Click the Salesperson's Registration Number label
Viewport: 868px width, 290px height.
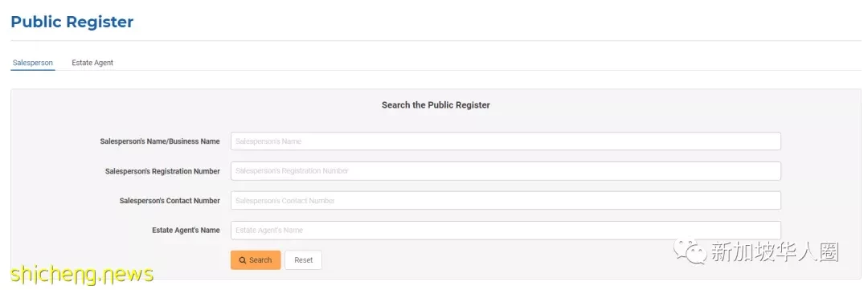162,172
